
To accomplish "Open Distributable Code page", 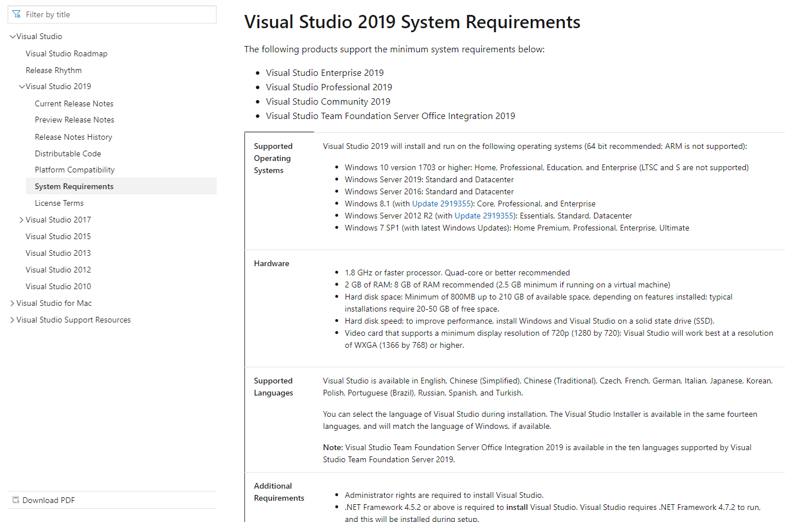I will (x=68, y=153).
